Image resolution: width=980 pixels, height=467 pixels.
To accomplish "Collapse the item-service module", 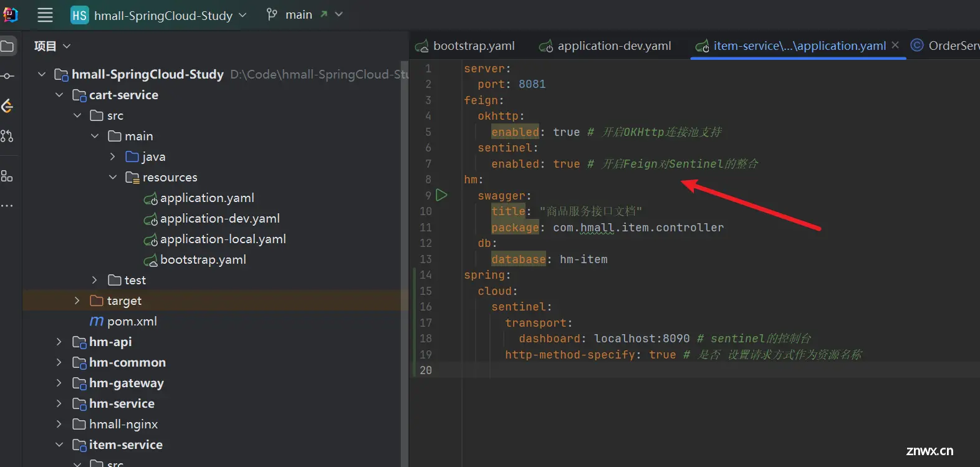I will [x=59, y=445].
